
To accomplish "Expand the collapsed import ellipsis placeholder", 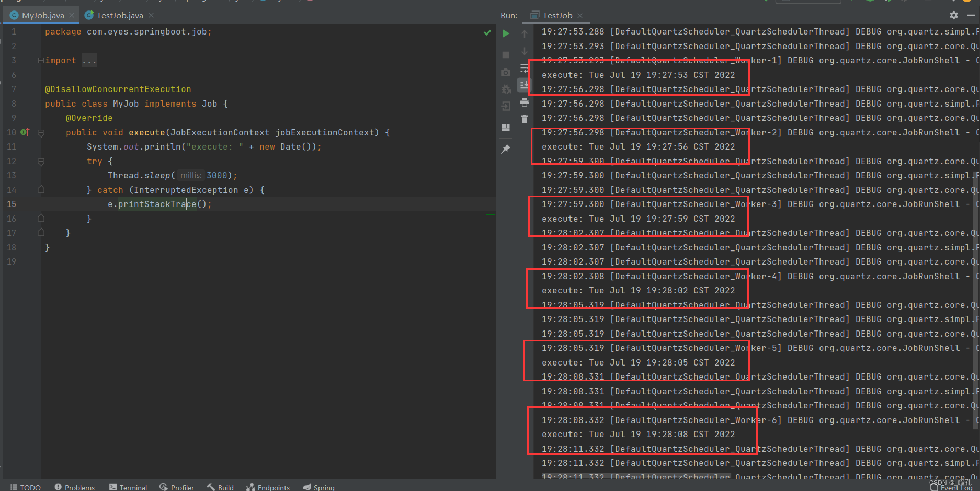I will coord(89,61).
